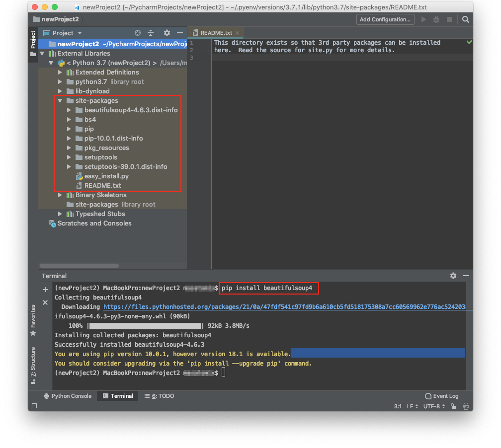The image size is (501, 448).
Task: Hide the Project panel with minus icon
Action: tap(180, 33)
